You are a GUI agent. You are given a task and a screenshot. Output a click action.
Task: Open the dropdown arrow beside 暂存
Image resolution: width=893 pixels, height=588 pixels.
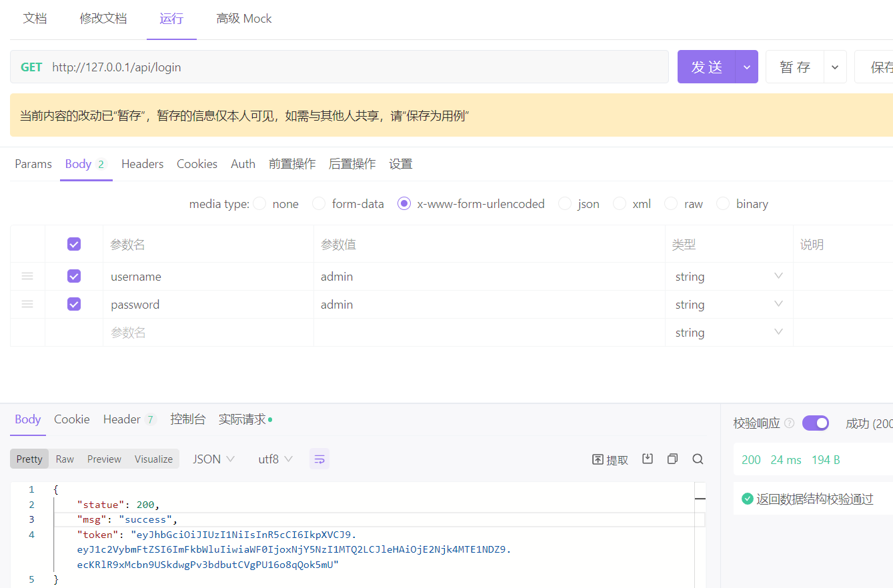coord(835,67)
